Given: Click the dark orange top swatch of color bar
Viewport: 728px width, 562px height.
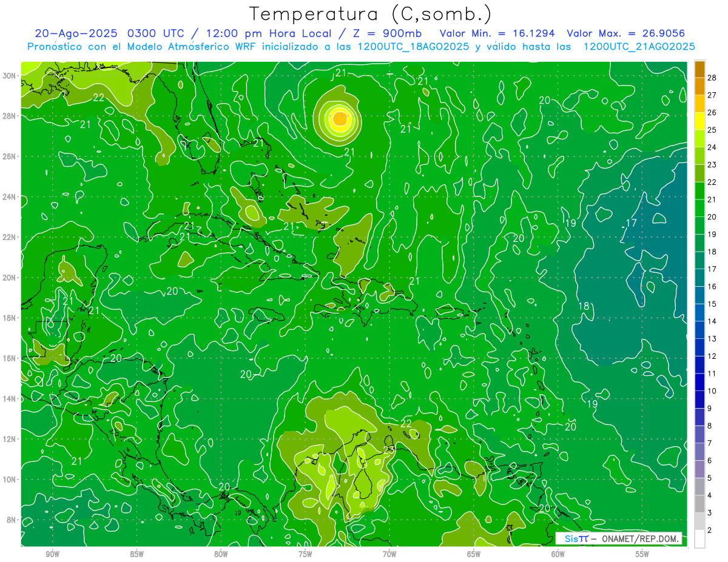Looking at the screenshot, I should (699, 69).
